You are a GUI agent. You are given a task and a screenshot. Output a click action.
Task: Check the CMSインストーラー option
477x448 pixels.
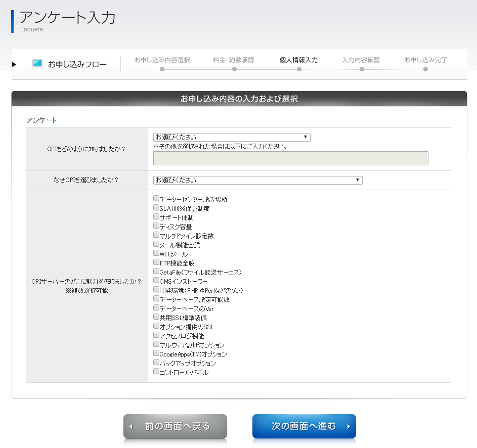point(156,281)
